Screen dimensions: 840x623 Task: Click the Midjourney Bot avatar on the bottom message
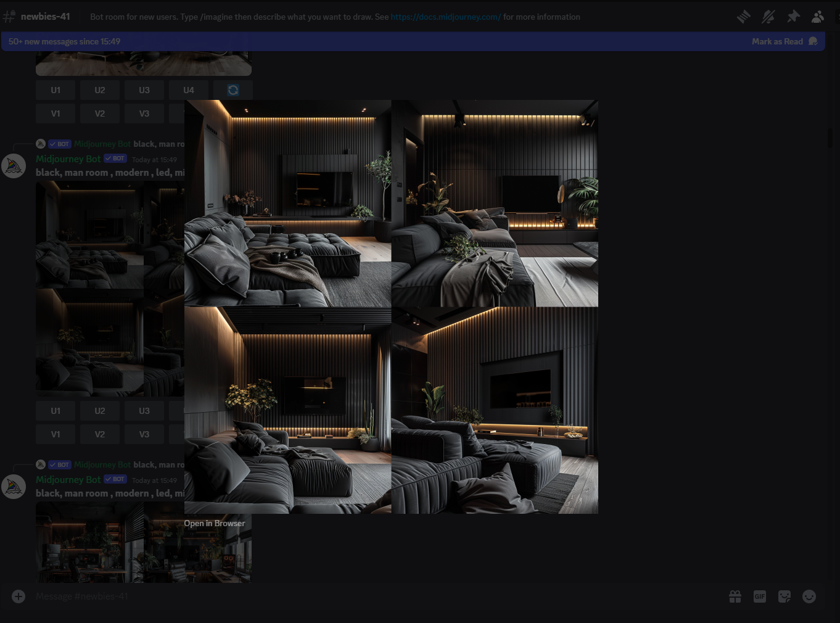(14, 487)
